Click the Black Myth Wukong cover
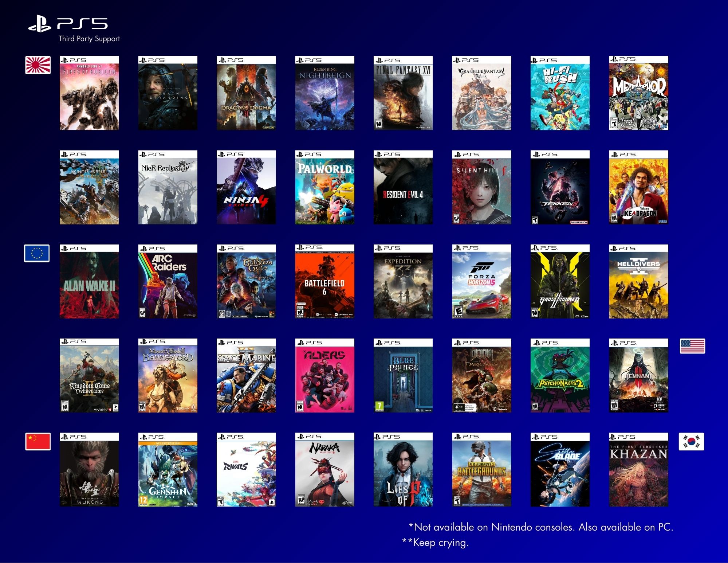 click(x=89, y=470)
